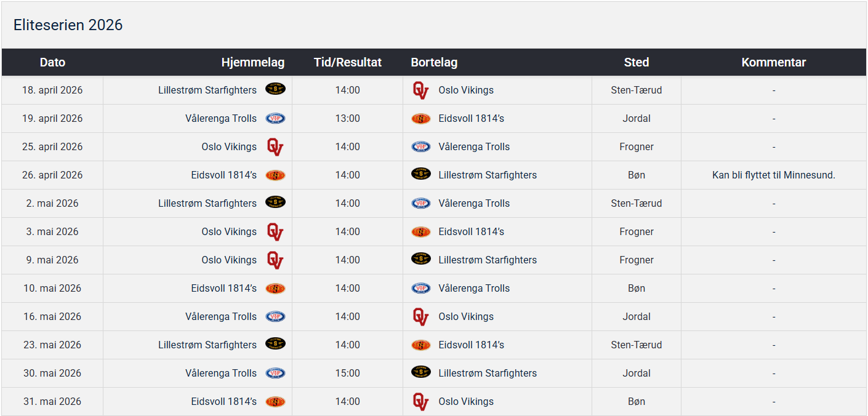Click Lillestrøm Starfighters logo in 18. april row
The height and width of the screenshot is (416, 868).
pyautogui.click(x=275, y=89)
